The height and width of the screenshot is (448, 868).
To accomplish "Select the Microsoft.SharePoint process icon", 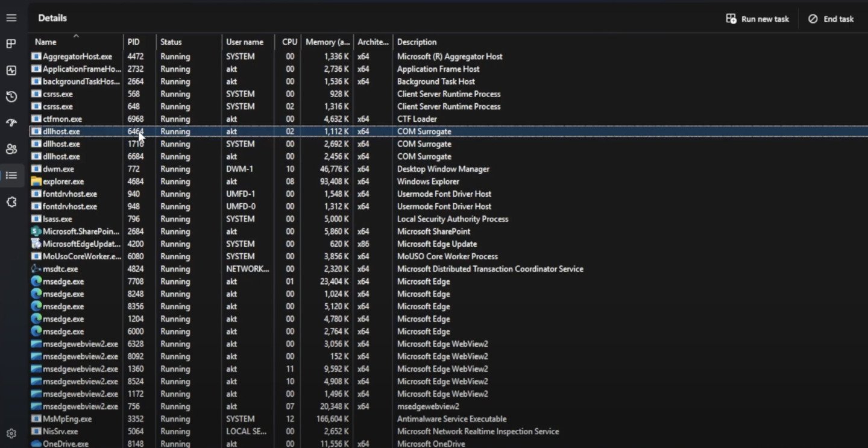I will coord(36,232).
